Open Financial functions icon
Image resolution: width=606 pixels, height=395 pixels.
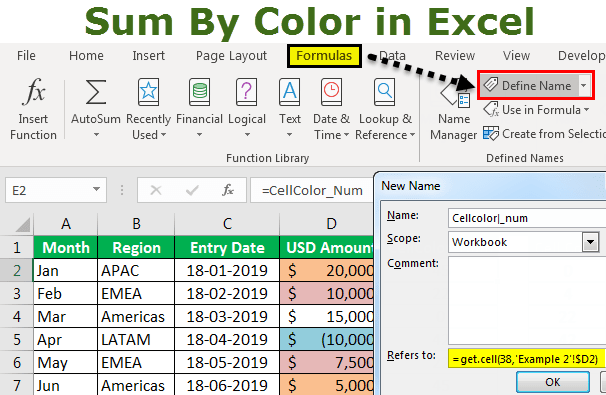199,92
